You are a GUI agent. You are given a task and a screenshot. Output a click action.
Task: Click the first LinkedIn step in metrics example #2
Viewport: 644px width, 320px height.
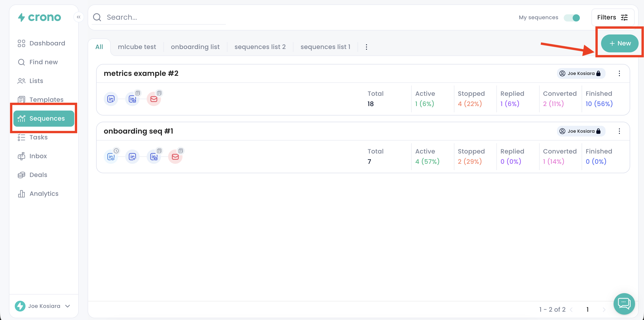(111, 99)
